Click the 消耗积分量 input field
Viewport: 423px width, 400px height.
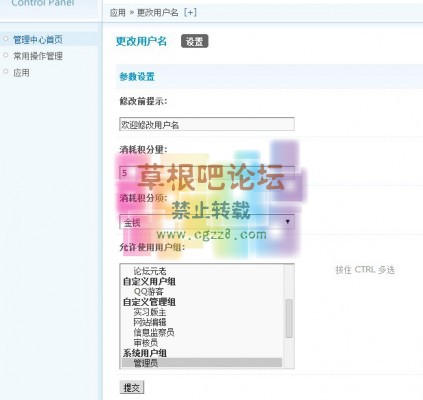pos(207,173)
